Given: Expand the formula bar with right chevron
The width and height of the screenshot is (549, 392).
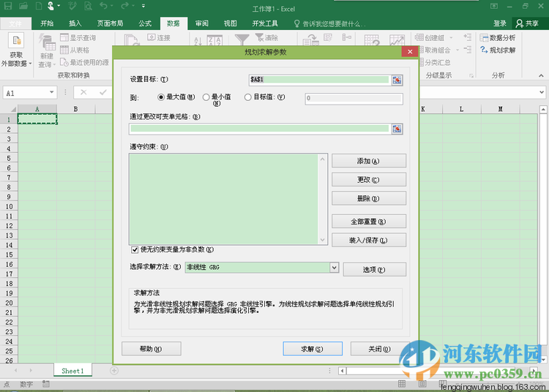Looking at the screenshot, I should [x=541, y=92].
